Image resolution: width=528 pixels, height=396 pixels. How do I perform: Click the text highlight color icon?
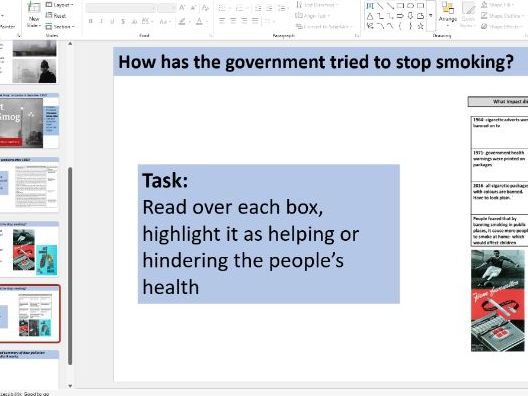[182, 22]
